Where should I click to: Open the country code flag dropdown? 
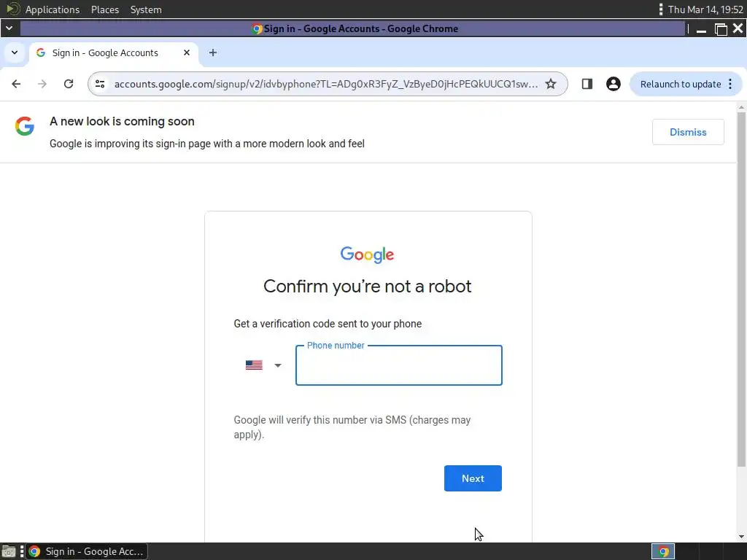(263, 365)
